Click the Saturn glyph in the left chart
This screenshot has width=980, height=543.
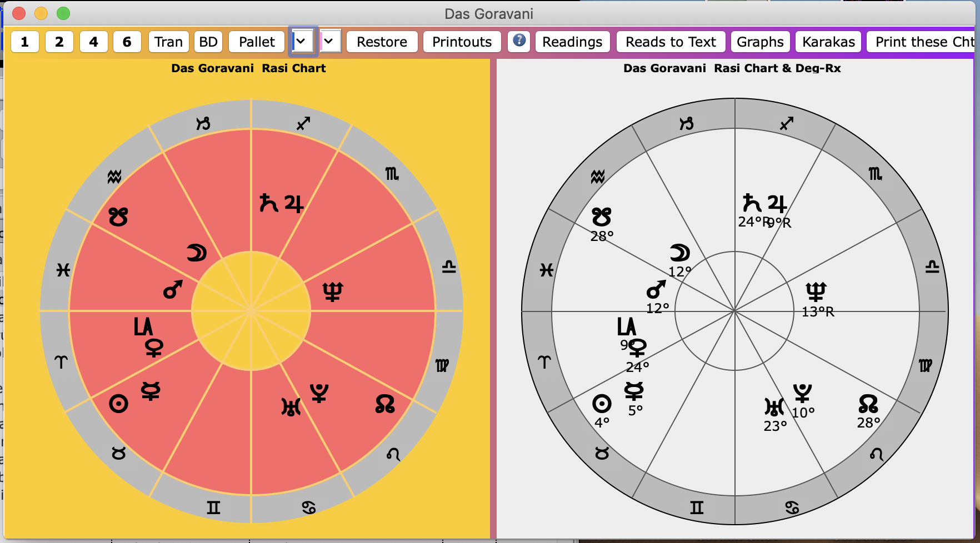coord(268,203)
